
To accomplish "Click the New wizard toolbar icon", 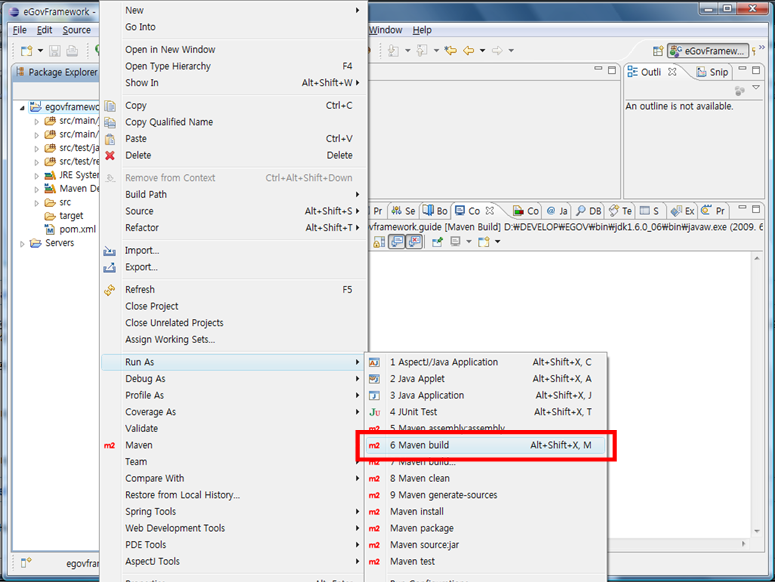I will (26, 51).
